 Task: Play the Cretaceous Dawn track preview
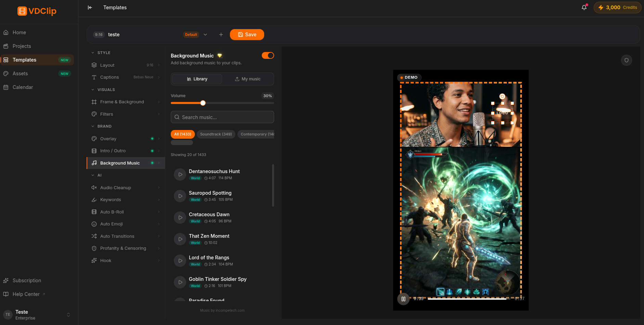pos(180,218)
